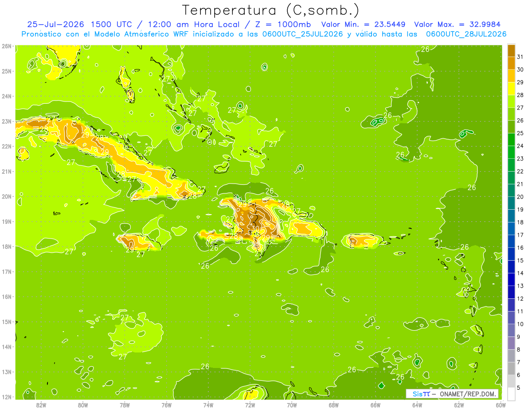532x411 pixels.
Task: Click the '13N' latitude axis label
Action: [6, 372]
